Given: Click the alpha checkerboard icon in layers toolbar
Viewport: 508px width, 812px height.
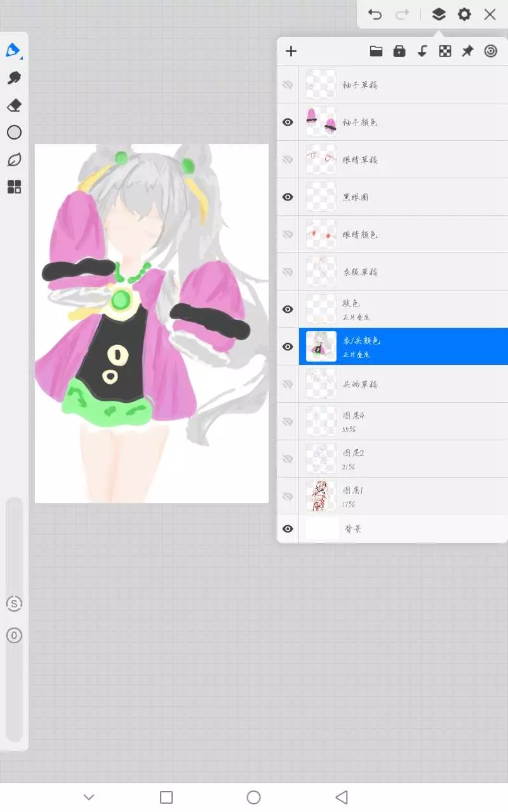Looking at the screenshot, I should point(445,51).
